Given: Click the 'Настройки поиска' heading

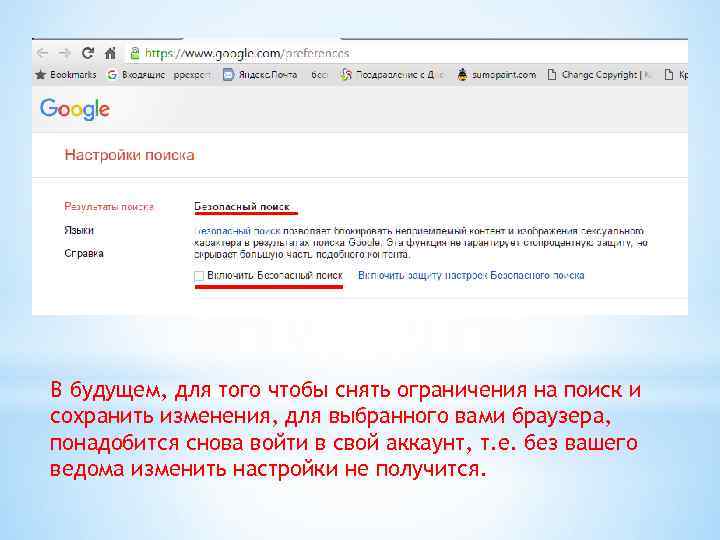Looking at the screenshot, I should click(x=129, y=155).
